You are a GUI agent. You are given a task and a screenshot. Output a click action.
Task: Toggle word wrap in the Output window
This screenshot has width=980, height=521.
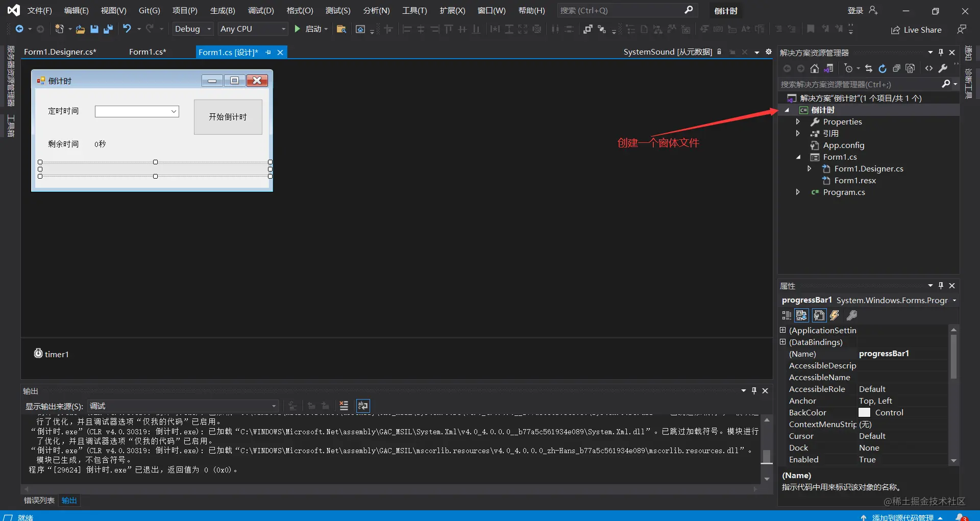pyautogui.click(x=363, y=406)
